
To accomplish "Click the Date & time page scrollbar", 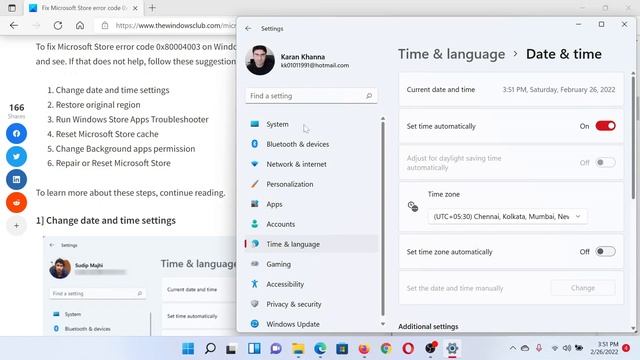I will (633, 137).
